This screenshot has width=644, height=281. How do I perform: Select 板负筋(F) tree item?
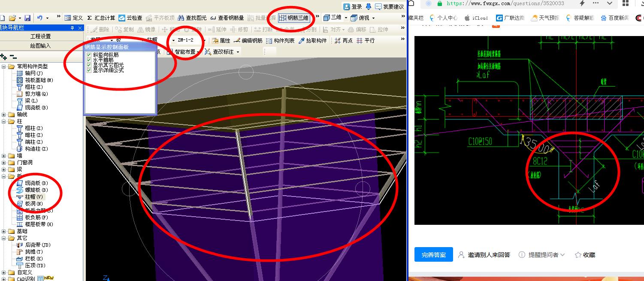pos(32,218)
